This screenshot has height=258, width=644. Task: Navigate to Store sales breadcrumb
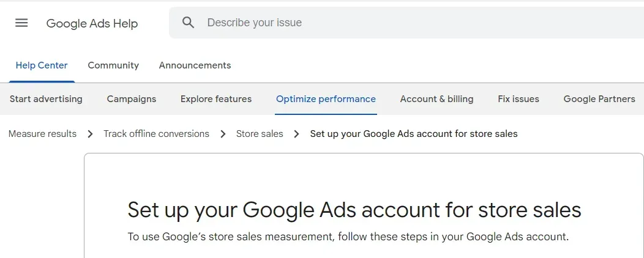260,134
